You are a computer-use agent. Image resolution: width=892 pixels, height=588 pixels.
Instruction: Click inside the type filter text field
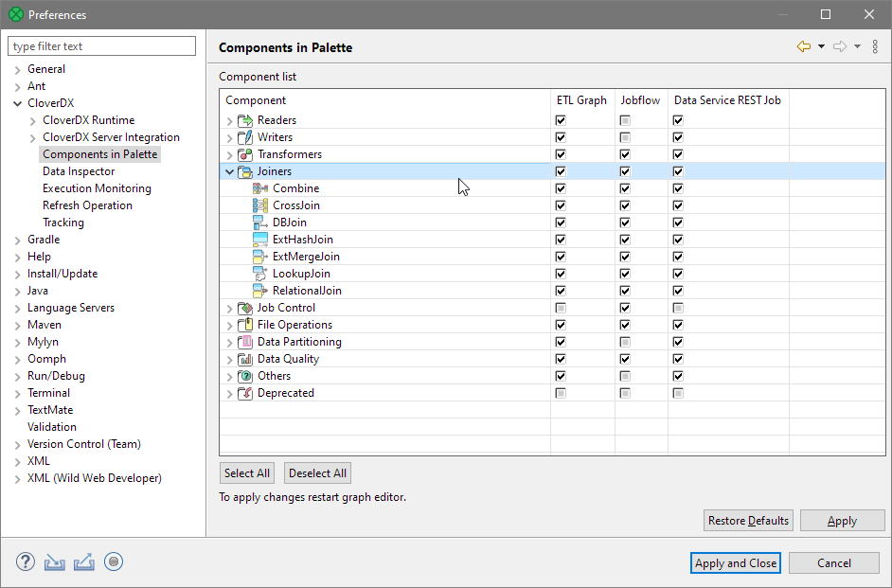101,45
